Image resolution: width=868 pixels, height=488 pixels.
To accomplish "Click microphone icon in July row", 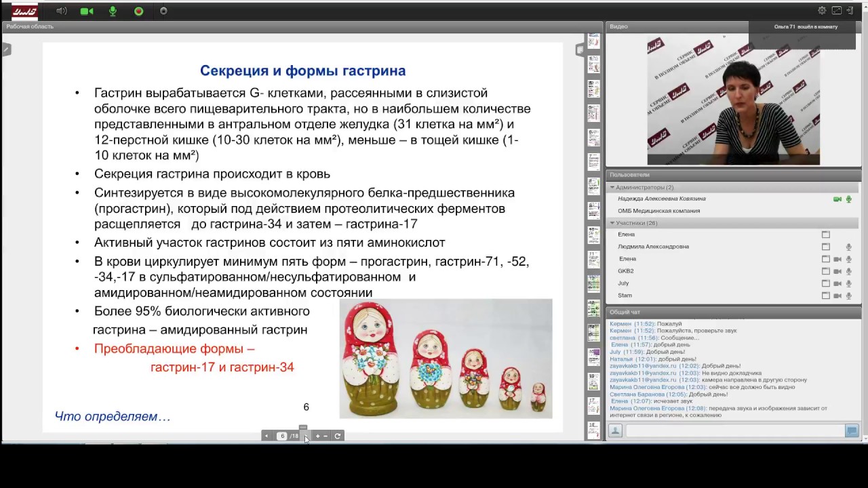I will (848, 283).
